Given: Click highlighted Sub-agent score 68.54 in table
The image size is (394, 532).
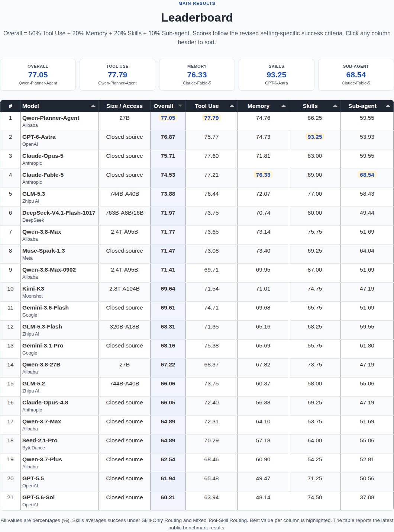Looking at the screenshot, I should (x=367, y=175).
